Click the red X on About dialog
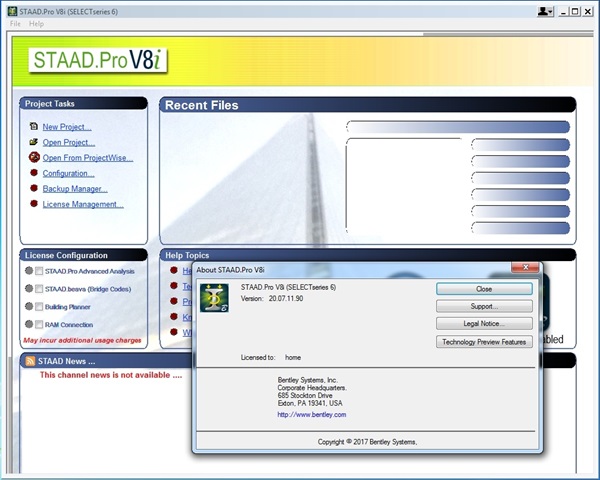The width and height of the screenshot is (600, 480). [525, 267]
